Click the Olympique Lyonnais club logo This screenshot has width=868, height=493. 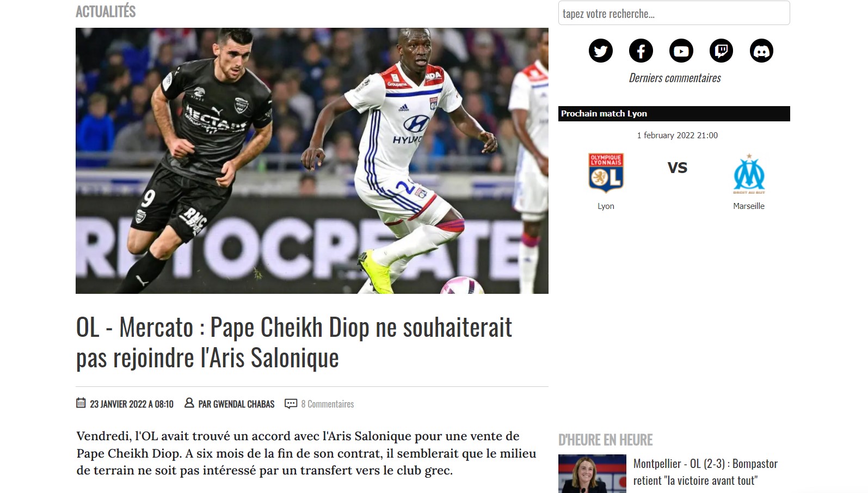[606, 173]
